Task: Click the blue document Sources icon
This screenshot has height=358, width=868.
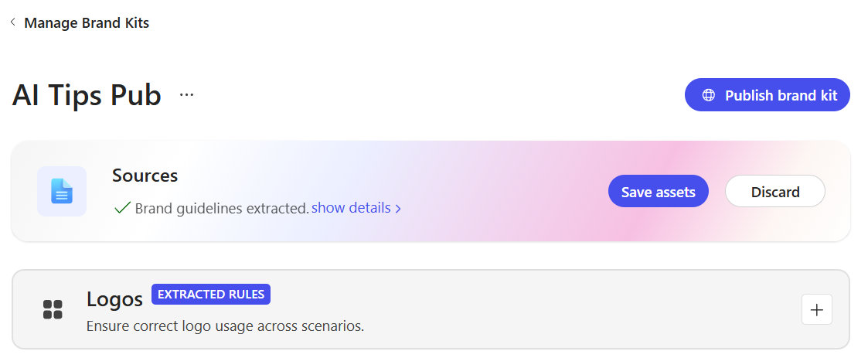Action: (62, 191)
